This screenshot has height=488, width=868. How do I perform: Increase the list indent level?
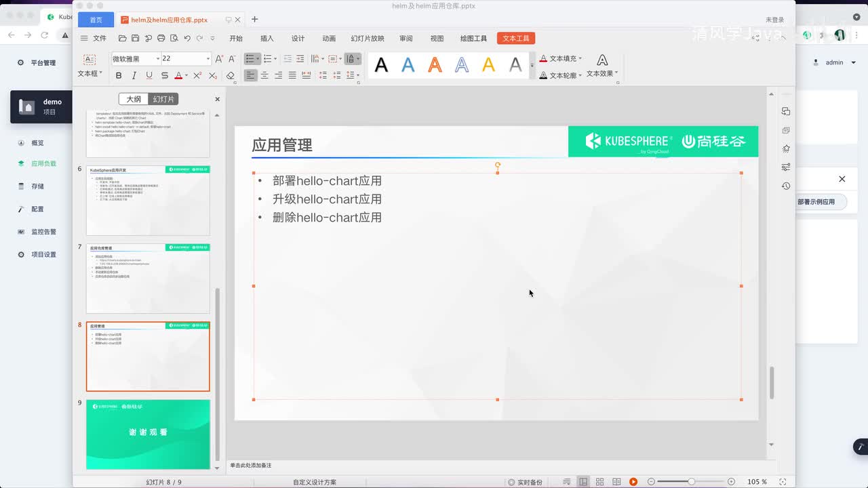(300, 59)
